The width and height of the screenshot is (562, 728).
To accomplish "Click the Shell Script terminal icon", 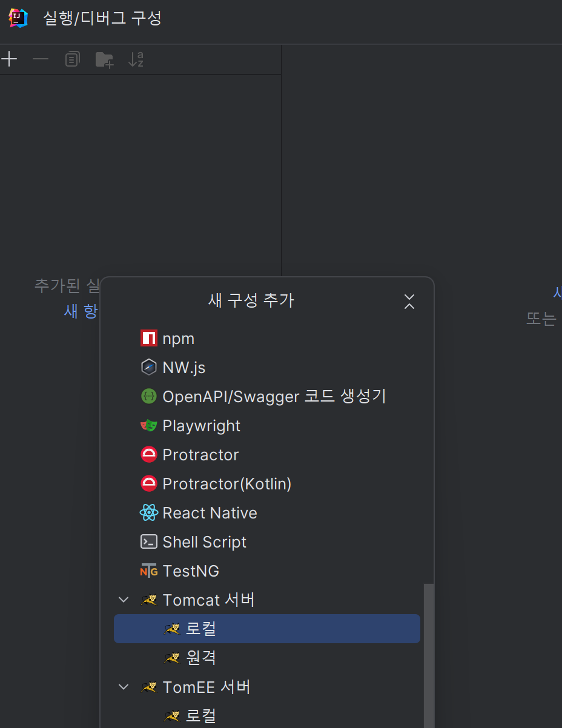I will [x=149, y=542].
